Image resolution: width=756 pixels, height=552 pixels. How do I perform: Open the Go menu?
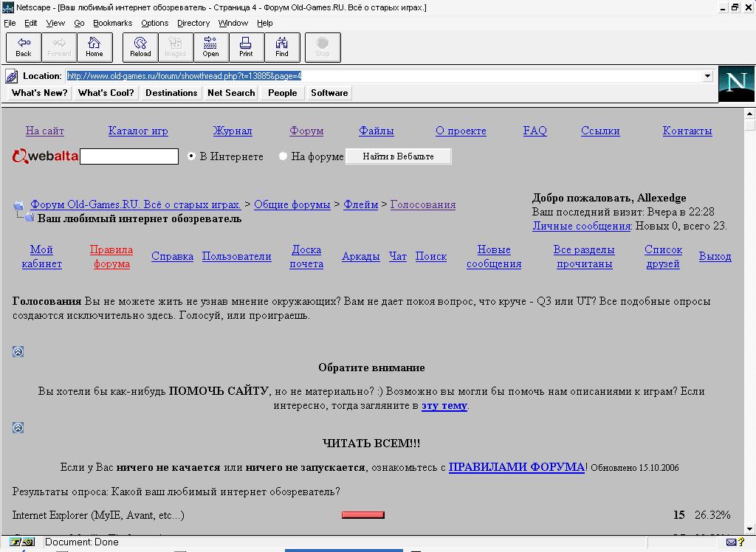79,23
